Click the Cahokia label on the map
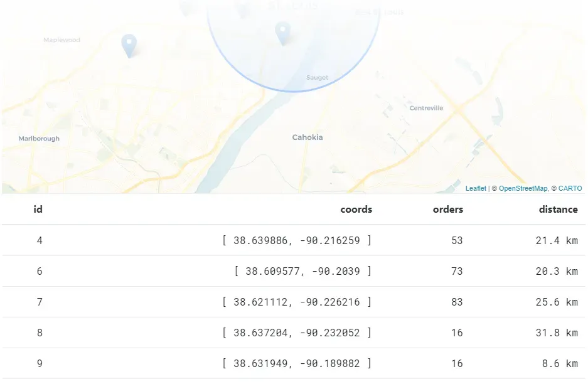588x384 pixels. point(307,137)
